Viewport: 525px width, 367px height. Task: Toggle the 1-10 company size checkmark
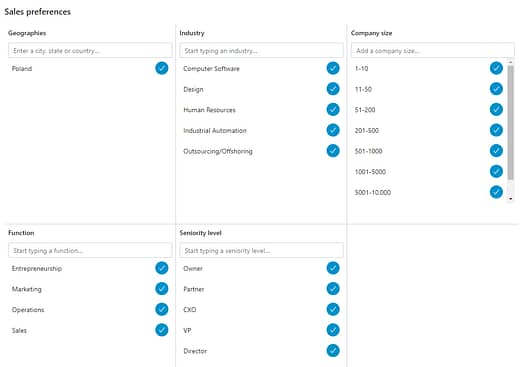[x=496, y=68]
